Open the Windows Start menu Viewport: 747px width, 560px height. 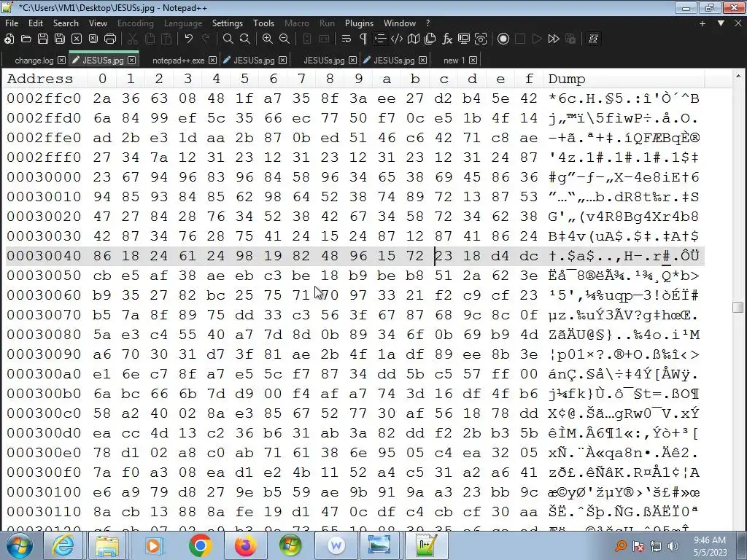pyautogui.click(x=20, y=545)
